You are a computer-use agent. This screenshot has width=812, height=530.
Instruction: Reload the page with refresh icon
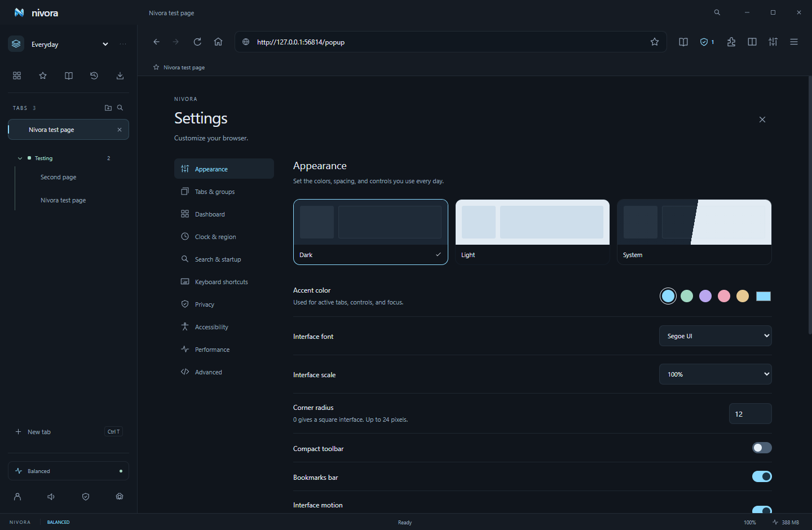point(197,42)
